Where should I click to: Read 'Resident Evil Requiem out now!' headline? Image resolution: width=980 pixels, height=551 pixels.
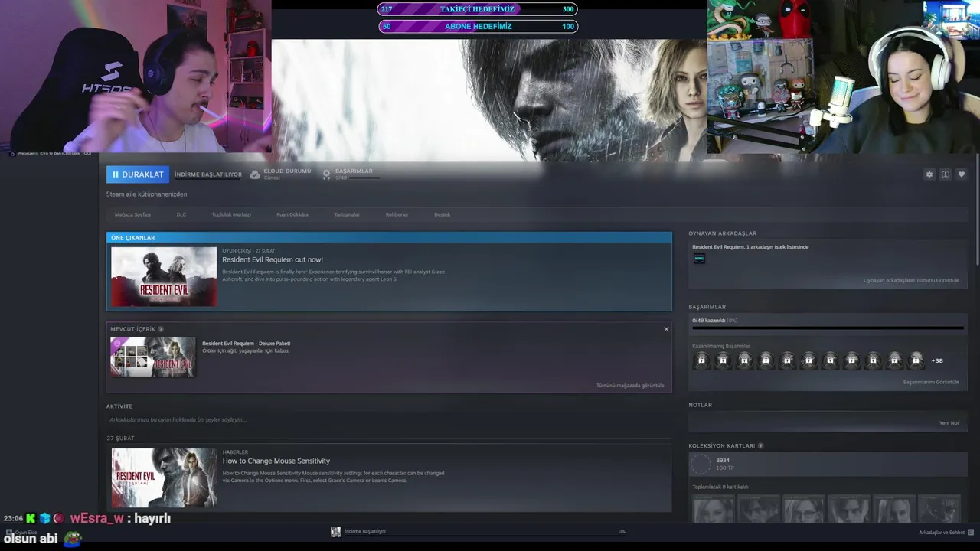[273, 259]
